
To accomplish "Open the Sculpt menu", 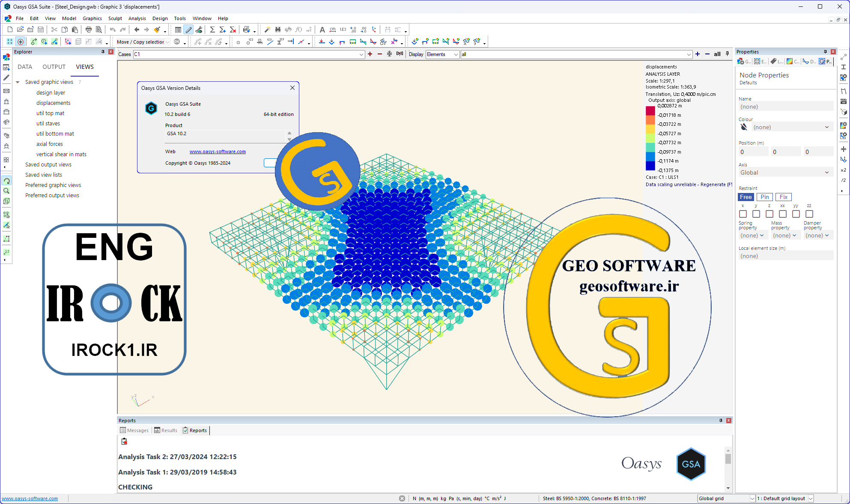I will (x=115, y=18).
